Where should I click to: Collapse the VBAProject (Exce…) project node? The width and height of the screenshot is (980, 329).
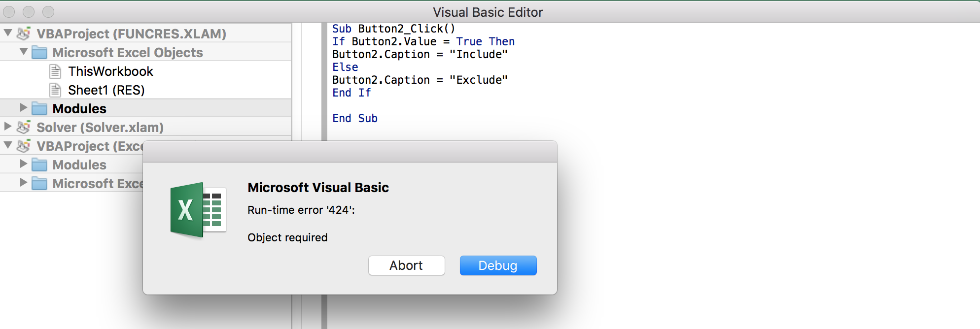point(8,145)
